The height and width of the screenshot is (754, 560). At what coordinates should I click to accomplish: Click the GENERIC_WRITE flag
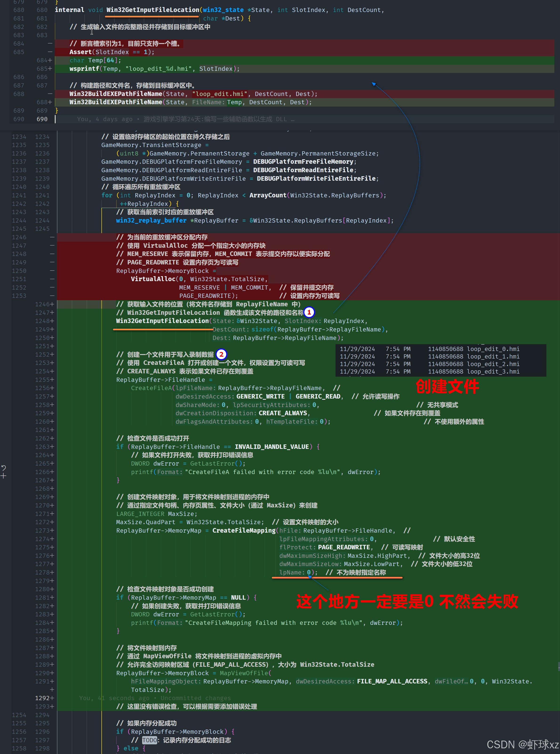coord(260,396)
